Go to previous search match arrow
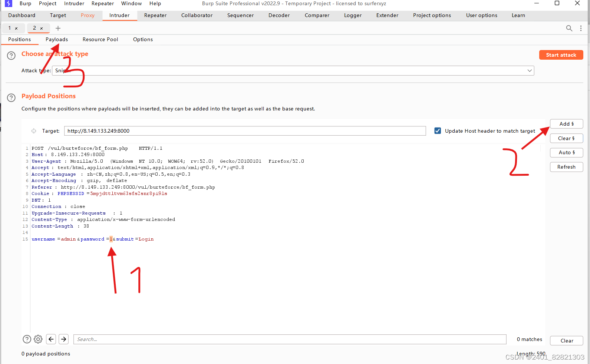Screen dimensions: 590x364 coord(51,339)
